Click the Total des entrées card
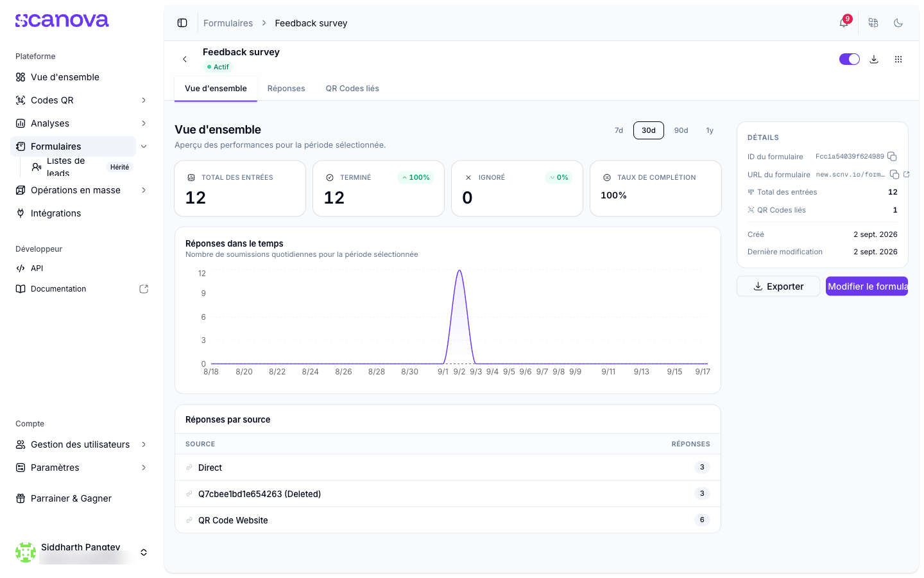The image size is (924, 578). 240,189
